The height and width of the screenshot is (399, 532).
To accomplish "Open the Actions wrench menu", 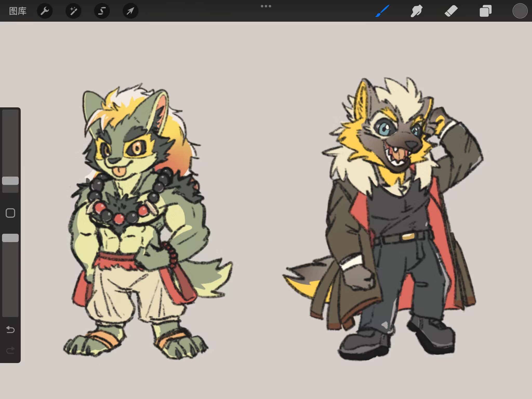I will 45,11.
